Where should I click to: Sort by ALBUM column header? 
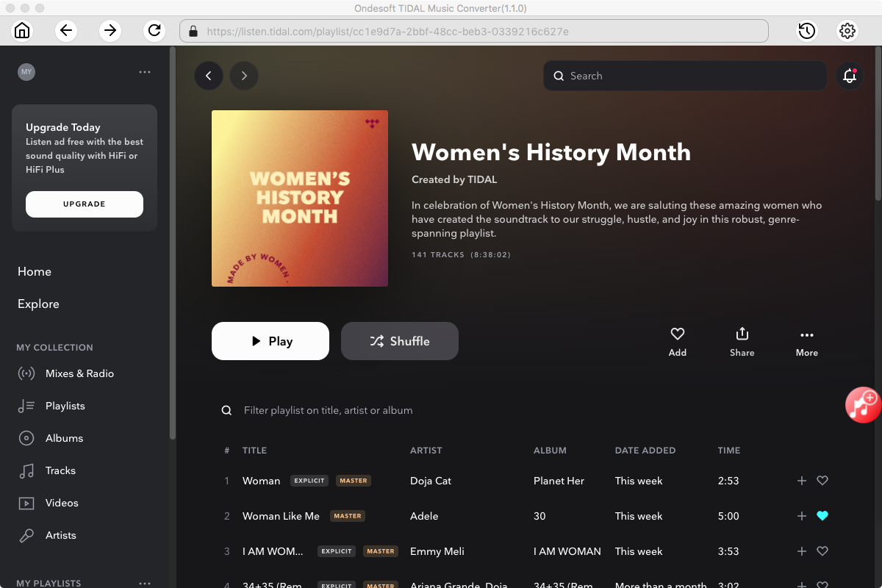pos(550,451)
